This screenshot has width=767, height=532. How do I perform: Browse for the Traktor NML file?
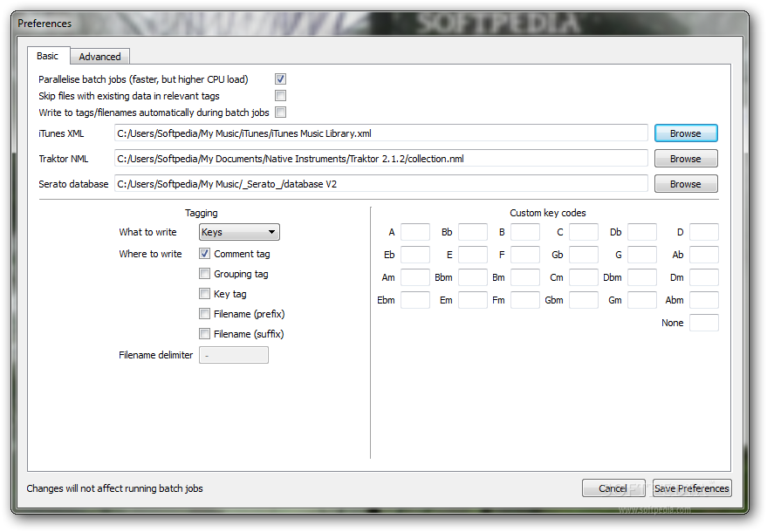tap(686, 159)
